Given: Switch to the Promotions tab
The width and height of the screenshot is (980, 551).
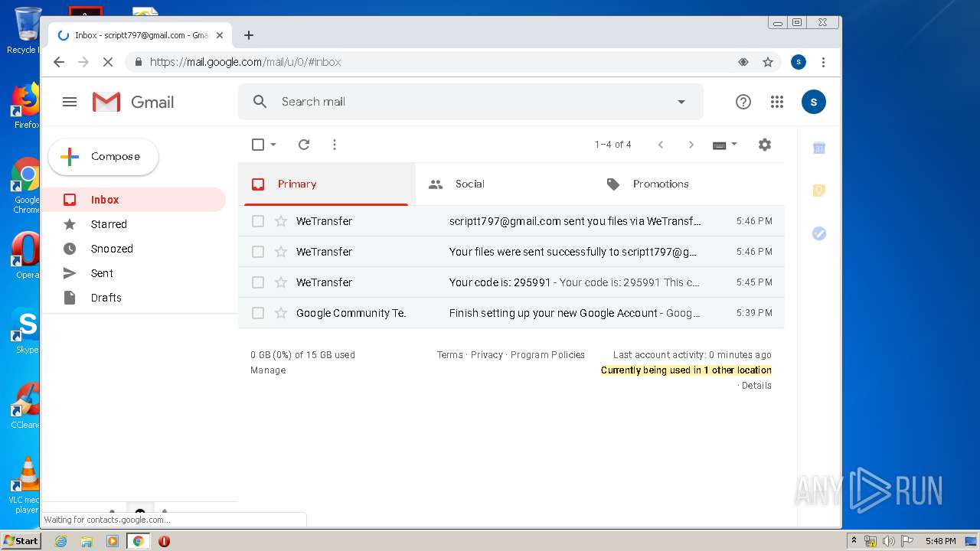Looking at the screenshot, I should (681, 184).
